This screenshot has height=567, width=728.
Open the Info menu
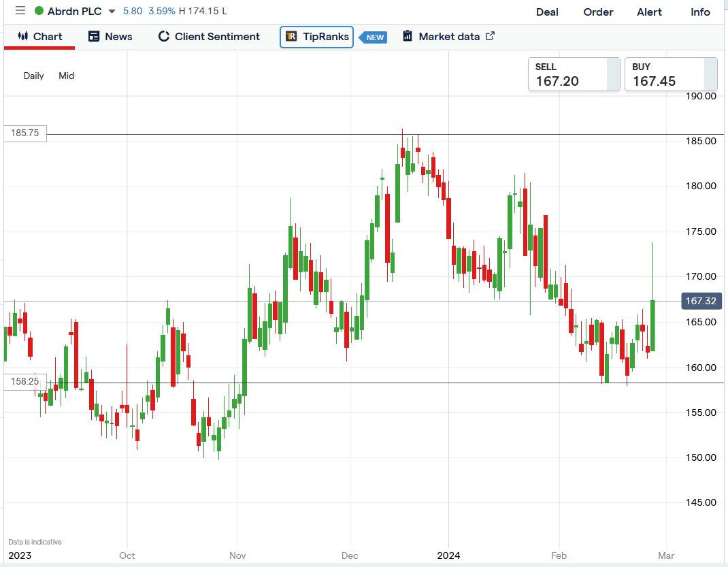coord(700,12)
